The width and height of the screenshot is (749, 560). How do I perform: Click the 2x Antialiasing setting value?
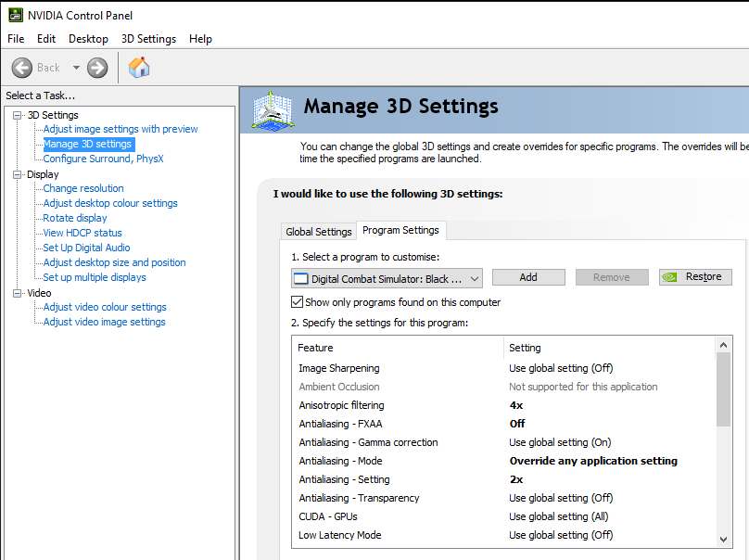[516, 479]
